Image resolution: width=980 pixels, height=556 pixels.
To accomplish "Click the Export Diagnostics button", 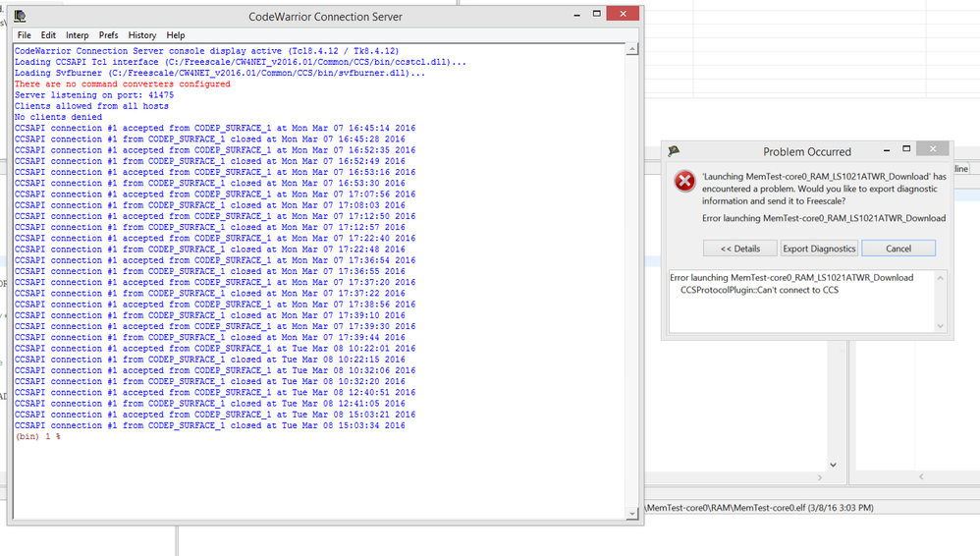I will (819, 249).
